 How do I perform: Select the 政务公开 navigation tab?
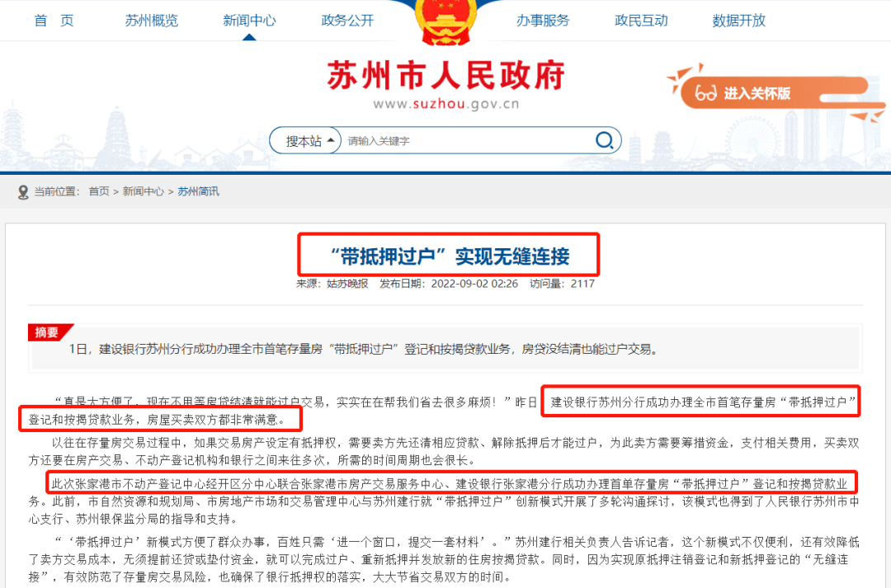(348, 20)
